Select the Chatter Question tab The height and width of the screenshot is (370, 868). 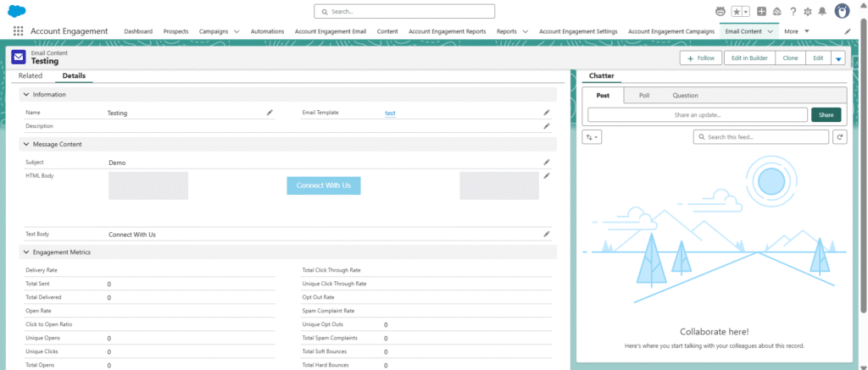coord(685,95)
